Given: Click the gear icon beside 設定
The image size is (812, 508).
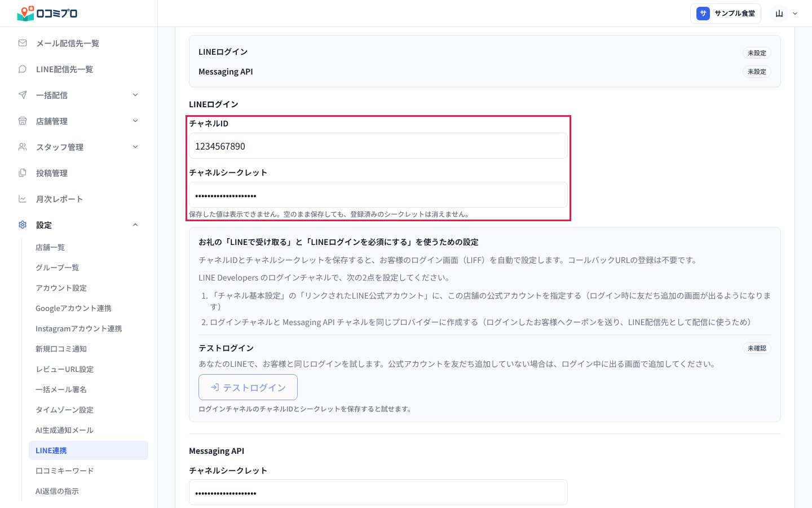Looking at the screenshot, I should point(23,225).
